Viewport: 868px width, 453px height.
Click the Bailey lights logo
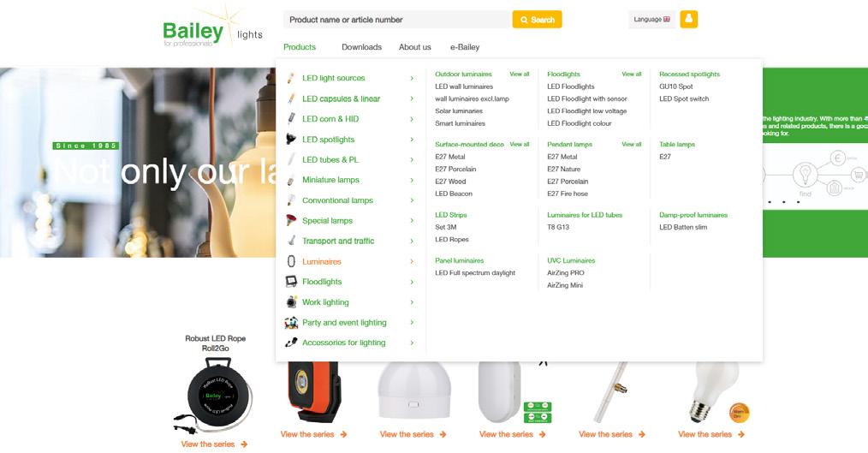click(212, 29)
